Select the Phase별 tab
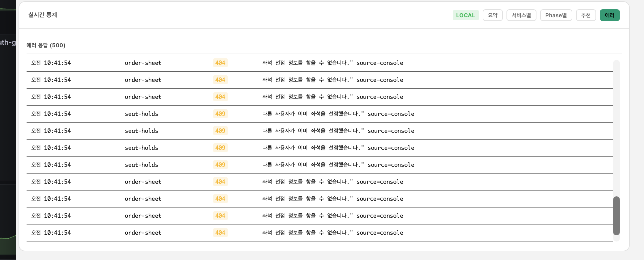The height and width of the screenshot is (260, 644). [556, 15]
